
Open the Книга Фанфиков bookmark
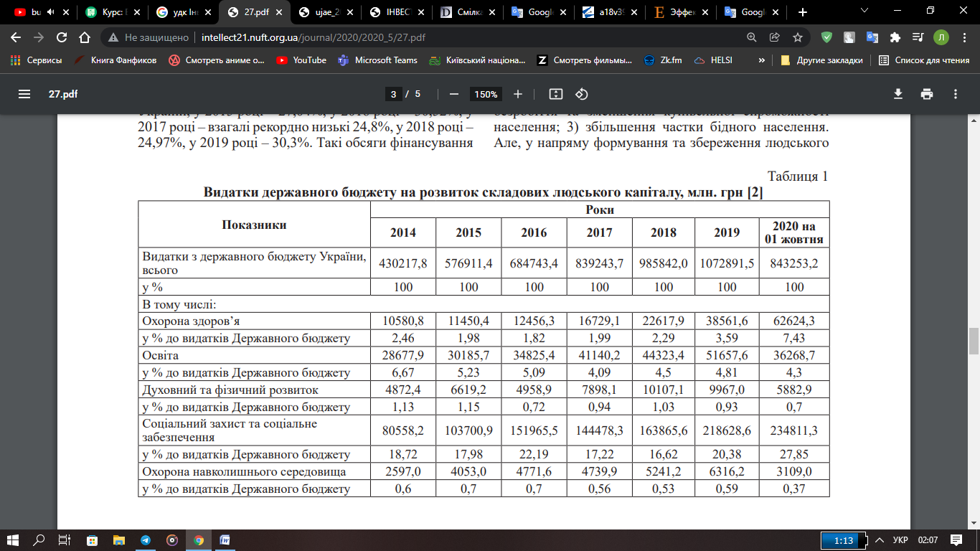116,60
